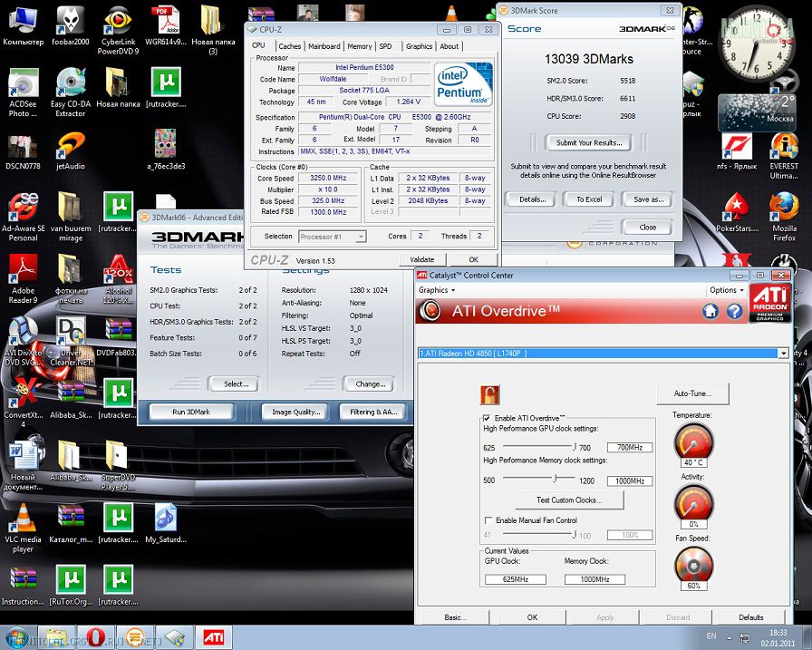Click the Defaults button in Catalyst Control Center
Image resolution: width=812 pixels, height=650 pixels.
point(751,617)
